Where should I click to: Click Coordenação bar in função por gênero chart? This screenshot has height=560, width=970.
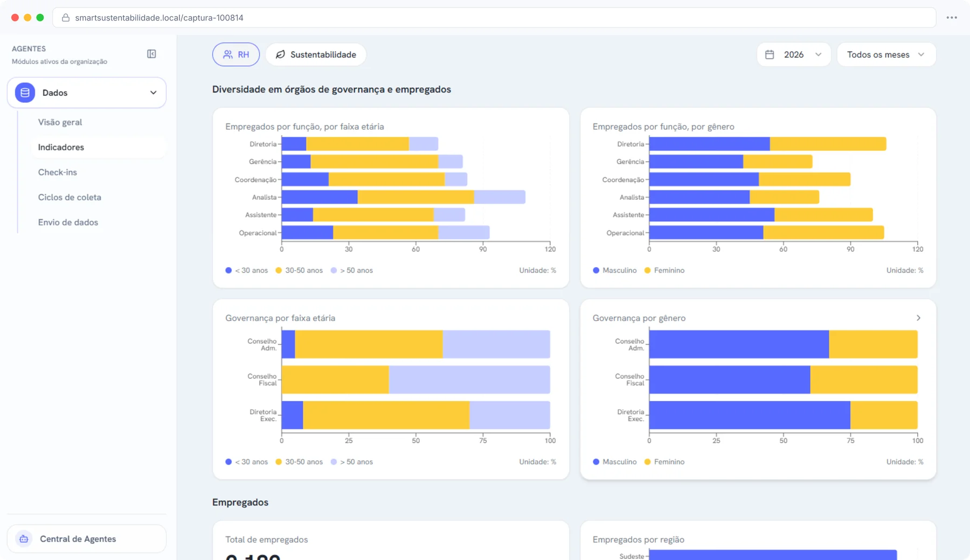750,179
